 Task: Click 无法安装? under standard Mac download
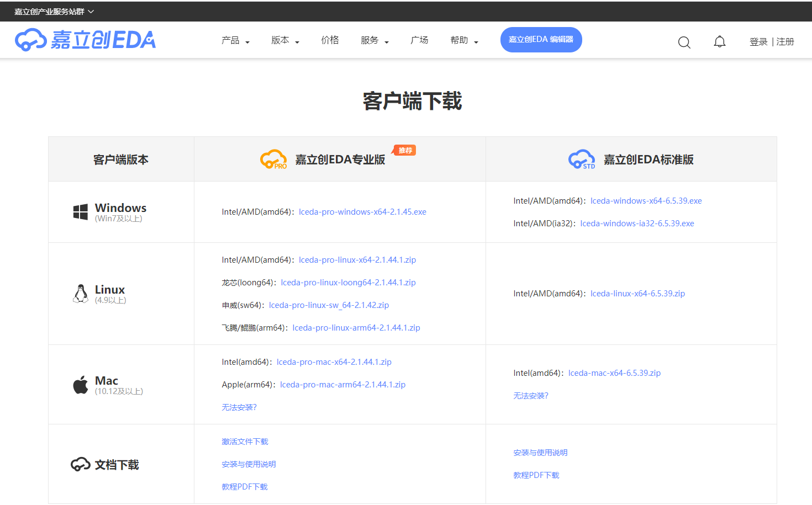coord(531,396)
